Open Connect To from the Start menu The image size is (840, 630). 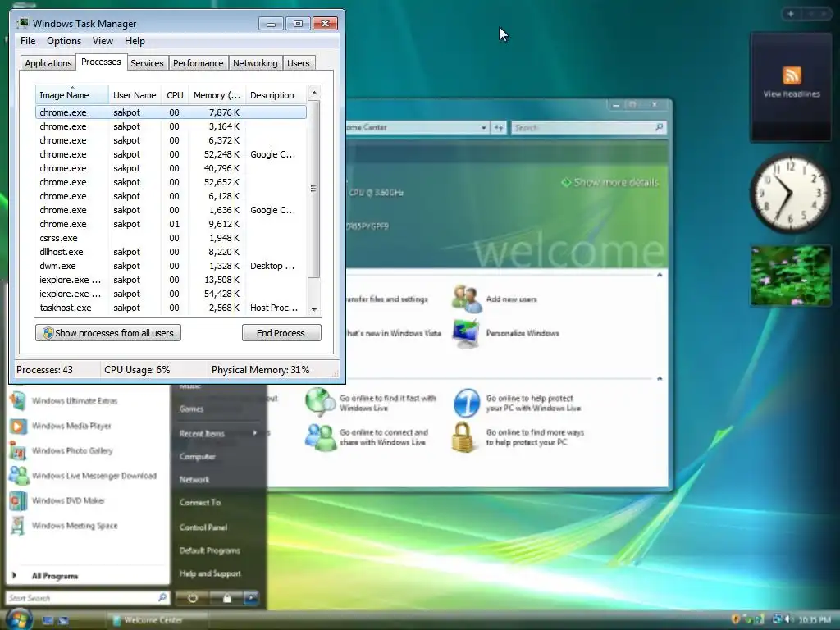200,503
